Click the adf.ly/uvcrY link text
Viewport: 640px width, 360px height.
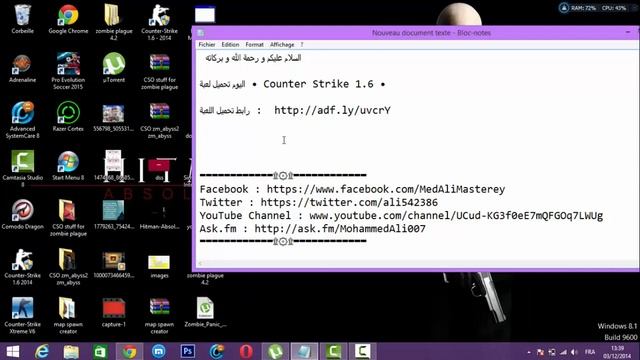coord(332,110)
